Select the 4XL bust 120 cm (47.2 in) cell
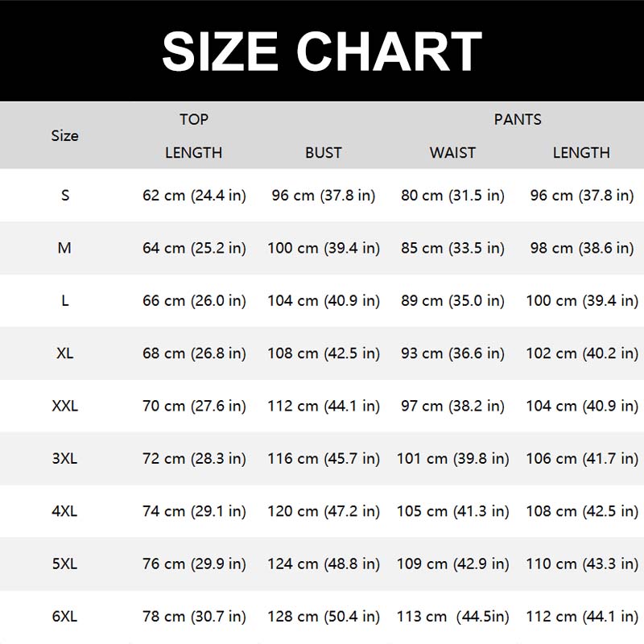This screenshot has width=644, height=644. pyautogui.click(x=324, y=511)
